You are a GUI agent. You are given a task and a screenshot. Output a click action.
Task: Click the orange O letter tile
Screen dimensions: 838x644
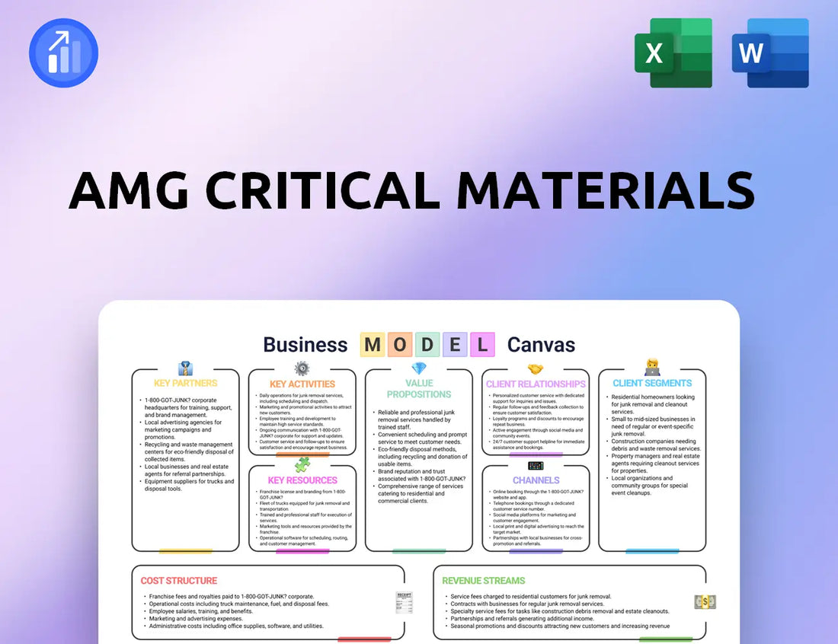tap(400, 344)
